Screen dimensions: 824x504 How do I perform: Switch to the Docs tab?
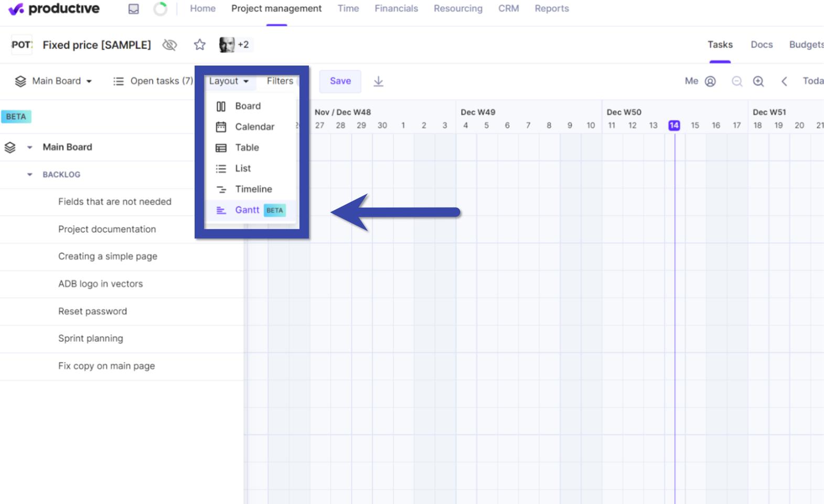point(762,45)
